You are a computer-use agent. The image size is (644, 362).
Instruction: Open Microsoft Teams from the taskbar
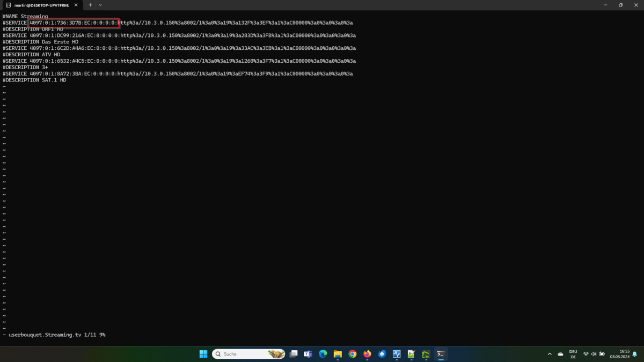click(310, 354)
